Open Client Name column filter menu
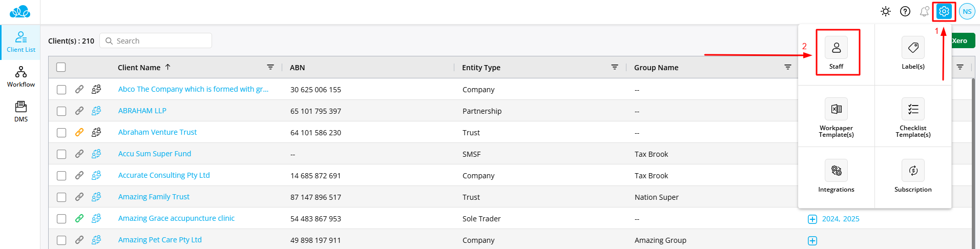The image size is (980, 249). [270, 67]
